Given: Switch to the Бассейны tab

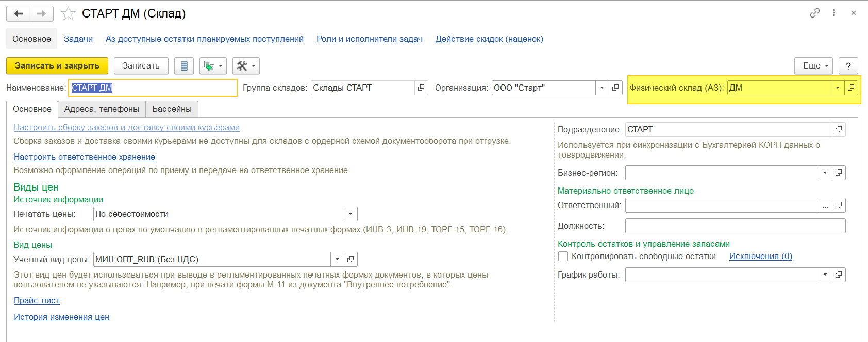Looking at the screenshot, I should (x=172, y=109).
